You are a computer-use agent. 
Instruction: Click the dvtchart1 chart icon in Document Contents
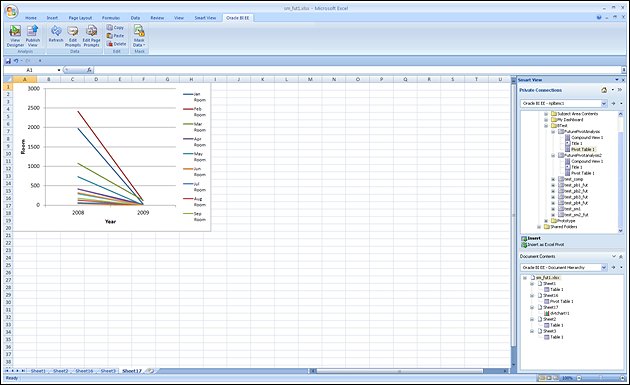[x=546, y=313]
